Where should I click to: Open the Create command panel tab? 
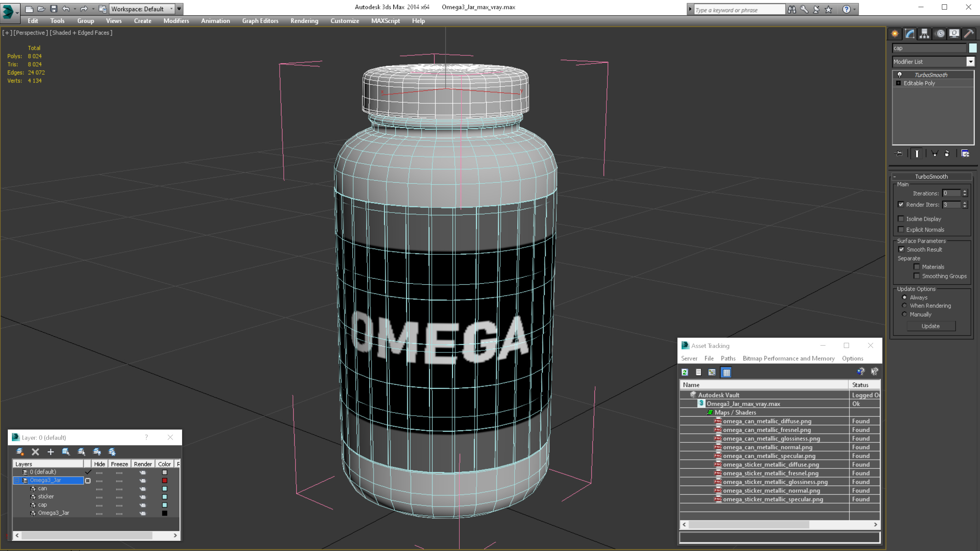[x=895, y=34]
